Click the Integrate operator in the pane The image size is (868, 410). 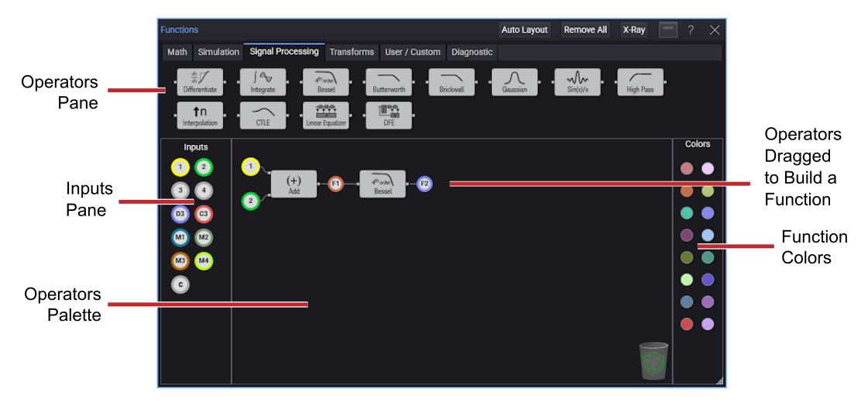coord(262,81)
